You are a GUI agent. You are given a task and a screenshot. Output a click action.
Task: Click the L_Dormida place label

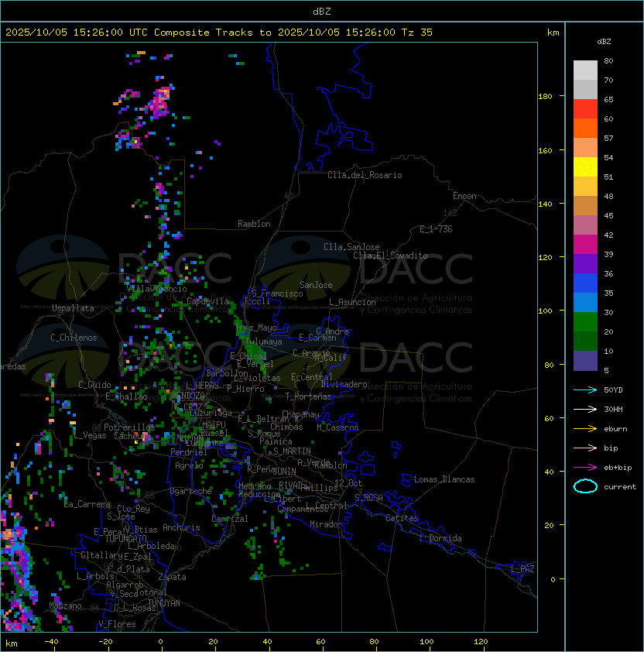[440, 538]
